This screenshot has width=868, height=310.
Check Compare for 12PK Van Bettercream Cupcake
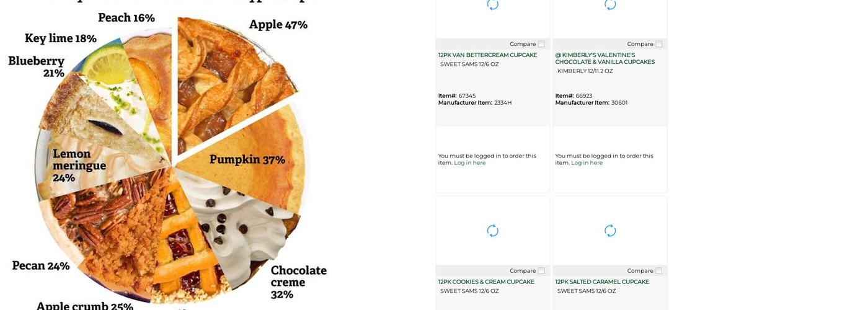pyautogui.click(x=541, y=44)
